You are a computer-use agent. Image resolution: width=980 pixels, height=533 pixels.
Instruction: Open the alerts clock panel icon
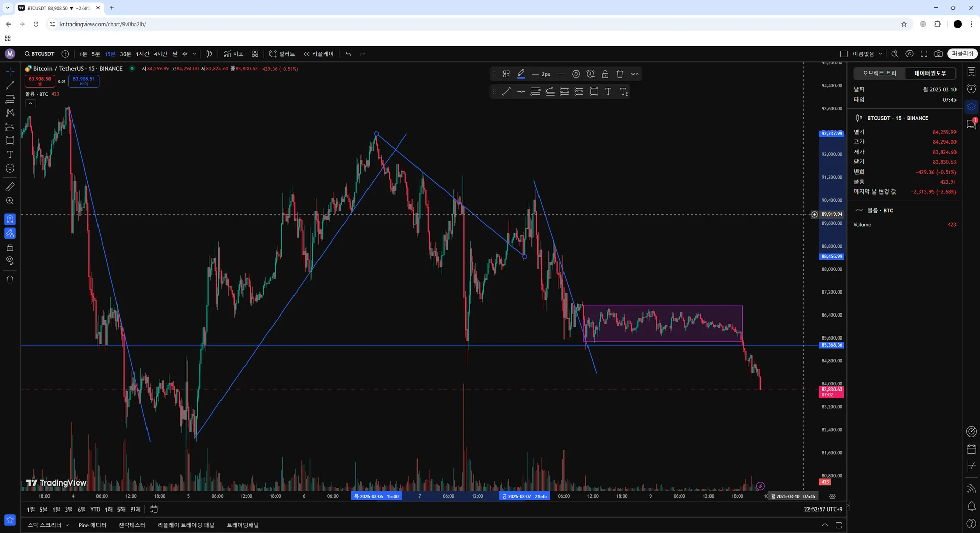click(971, 89)
